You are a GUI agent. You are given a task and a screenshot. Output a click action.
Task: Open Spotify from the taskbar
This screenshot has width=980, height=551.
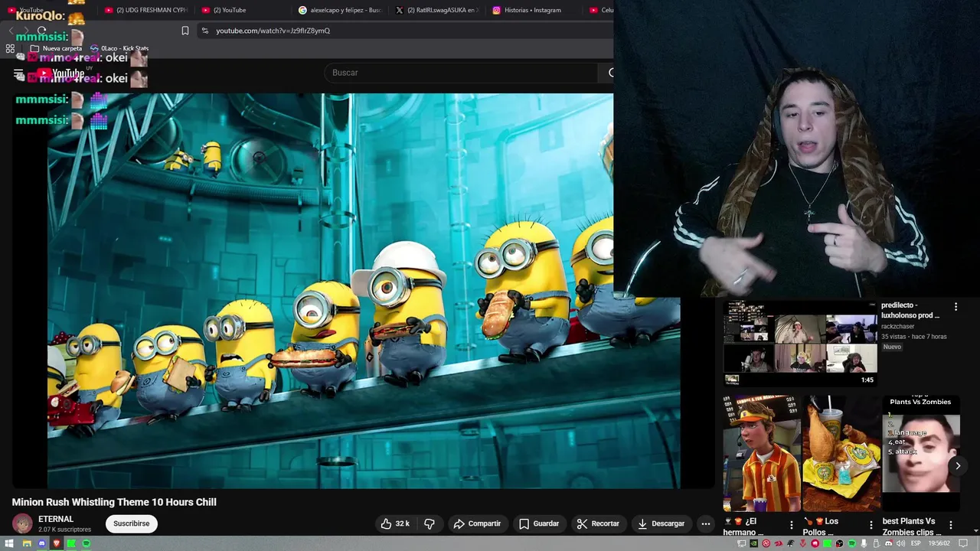(87, 543)
